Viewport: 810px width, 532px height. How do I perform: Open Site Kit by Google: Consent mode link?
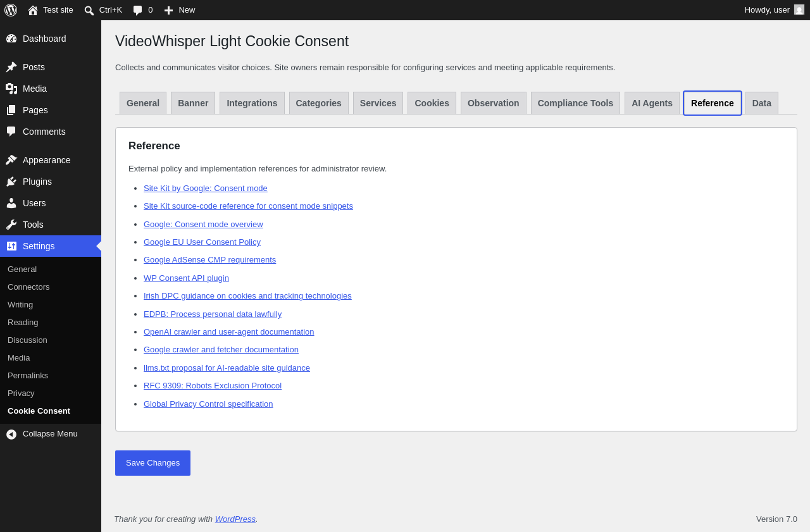[206, 188]
